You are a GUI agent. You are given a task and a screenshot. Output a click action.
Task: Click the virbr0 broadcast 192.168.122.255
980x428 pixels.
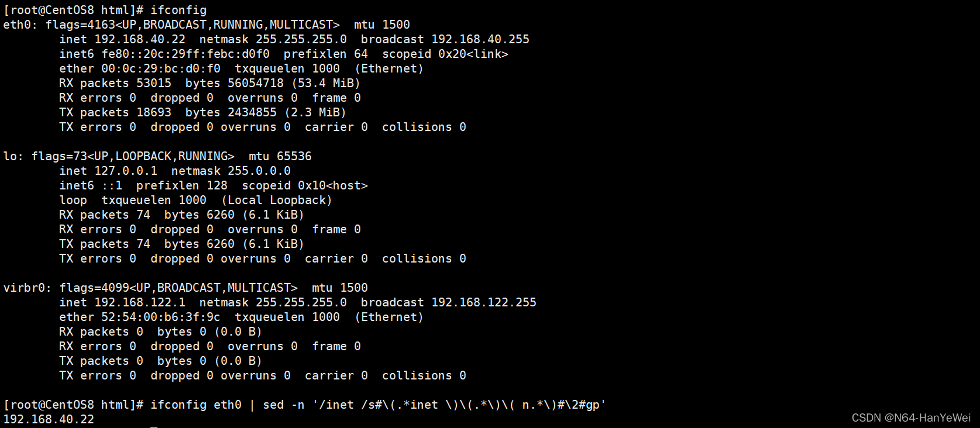click(484, 302)
